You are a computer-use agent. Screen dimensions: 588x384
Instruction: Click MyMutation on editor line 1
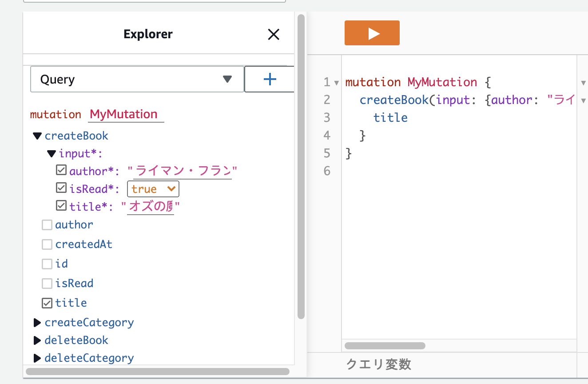tap(442, 82)
